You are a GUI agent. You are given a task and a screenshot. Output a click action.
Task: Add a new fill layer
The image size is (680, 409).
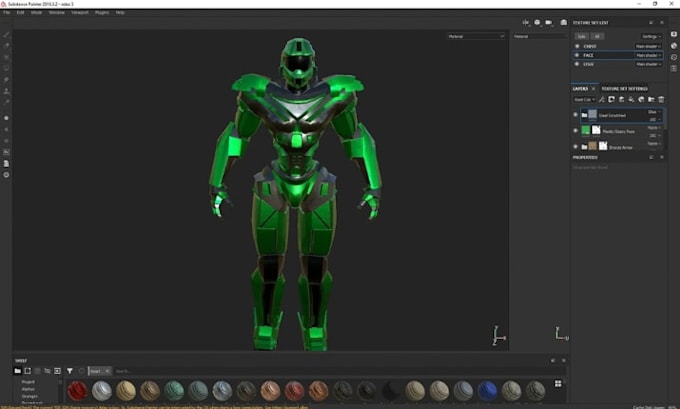(x=631, y=99)
